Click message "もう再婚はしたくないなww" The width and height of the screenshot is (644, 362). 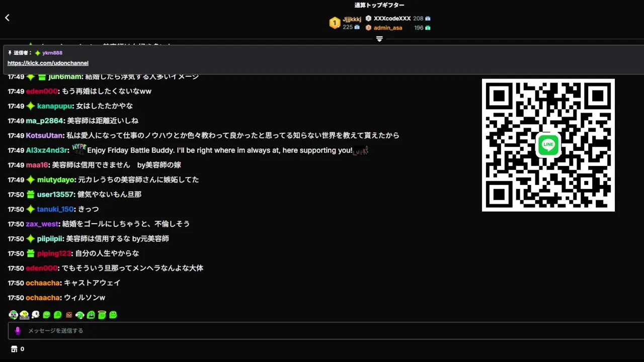(x=107, y=92)
